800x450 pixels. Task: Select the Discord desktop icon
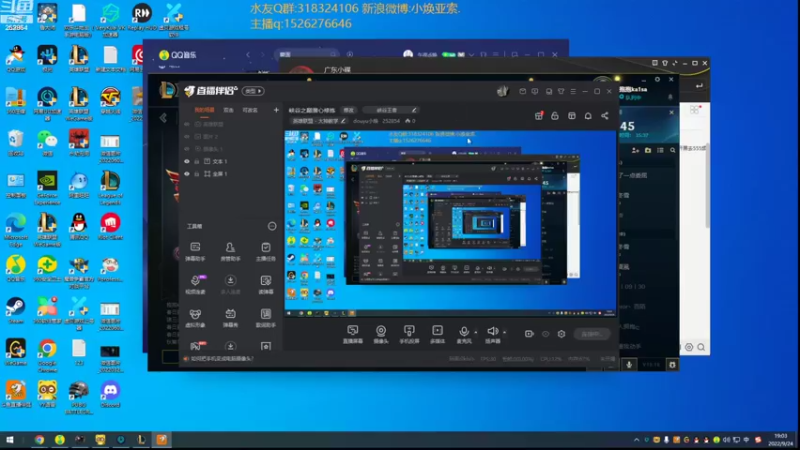pos(110,394)
